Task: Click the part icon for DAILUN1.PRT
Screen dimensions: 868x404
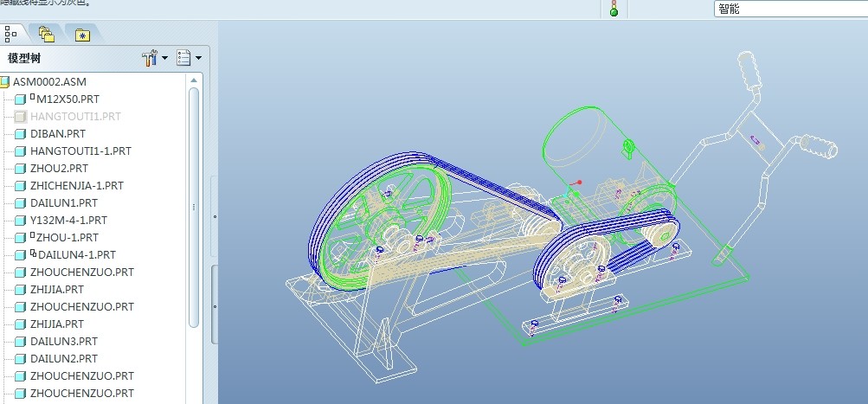Action: pyautogui.click(x=21, y=202)
